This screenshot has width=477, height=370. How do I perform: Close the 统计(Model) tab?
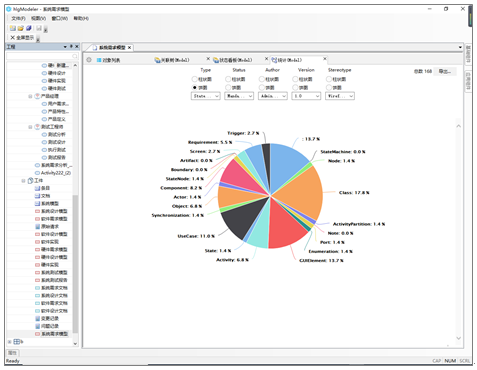tap(324, 59)
